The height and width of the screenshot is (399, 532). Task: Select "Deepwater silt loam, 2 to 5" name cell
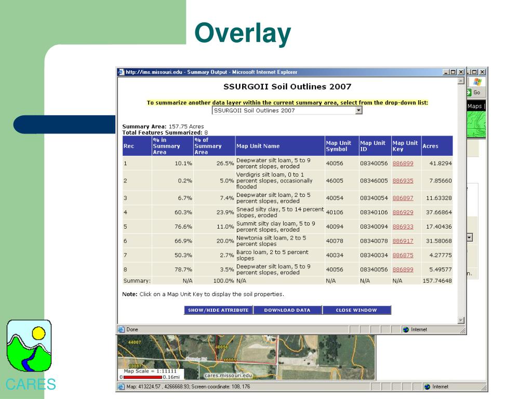280,198
